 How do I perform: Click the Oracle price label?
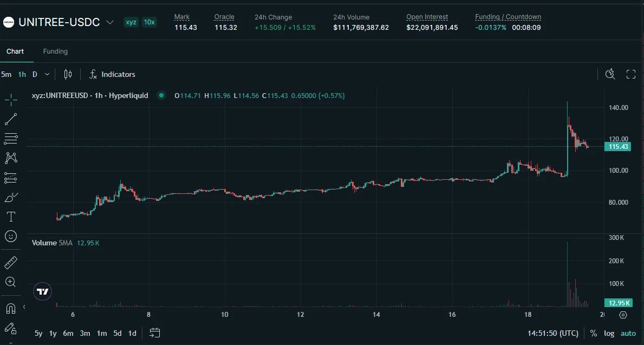(x=224, y=17)
